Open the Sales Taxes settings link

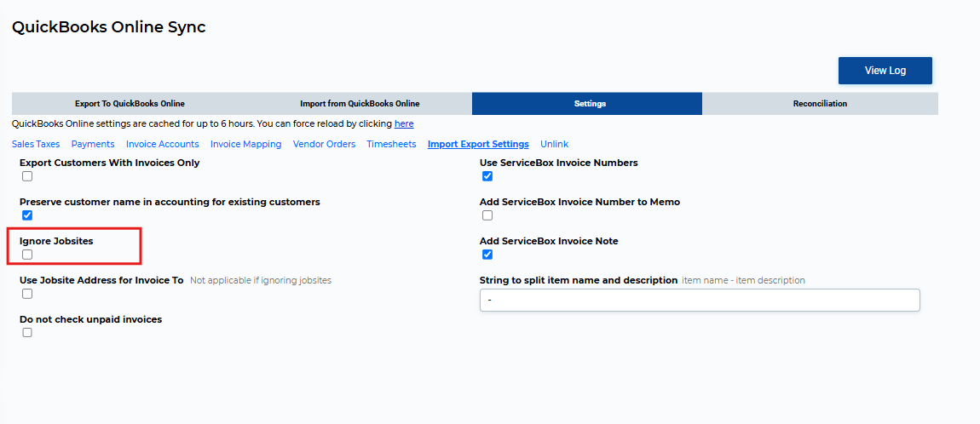pos(36,144)
